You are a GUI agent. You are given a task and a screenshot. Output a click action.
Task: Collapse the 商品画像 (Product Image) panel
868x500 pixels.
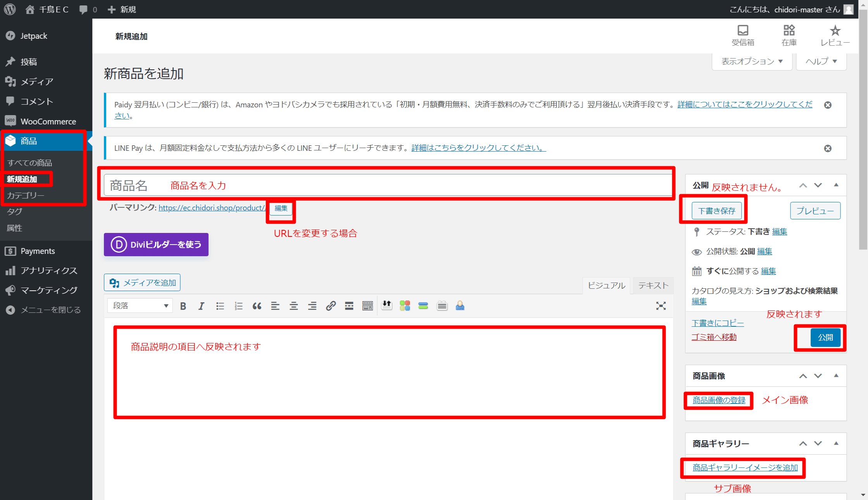[x=836, y=376]
